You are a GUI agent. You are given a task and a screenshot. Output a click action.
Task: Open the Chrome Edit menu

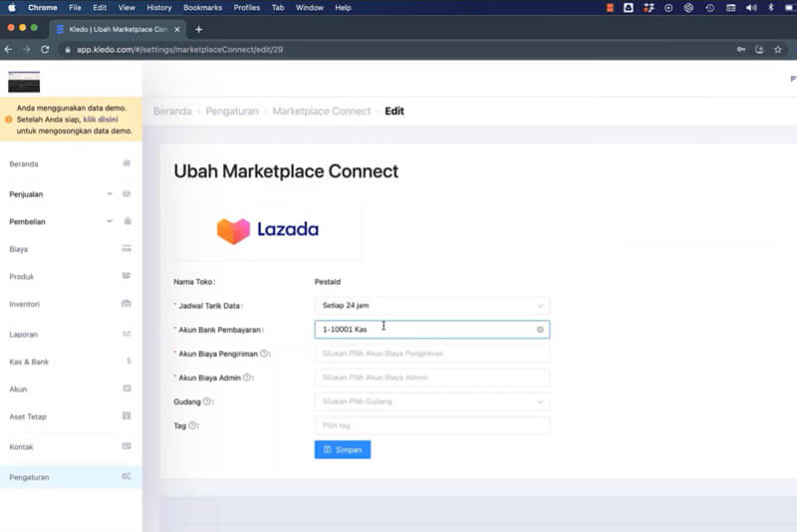100,8
